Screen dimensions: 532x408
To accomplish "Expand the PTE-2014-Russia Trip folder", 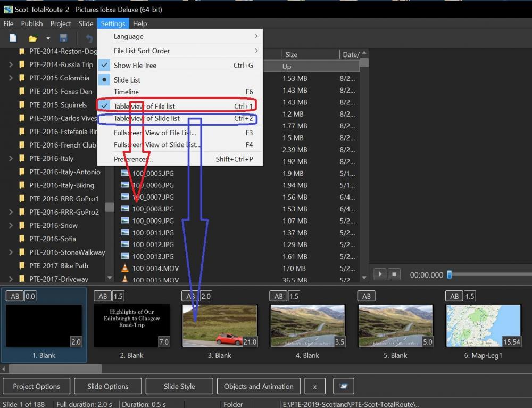I will point(11,64).
